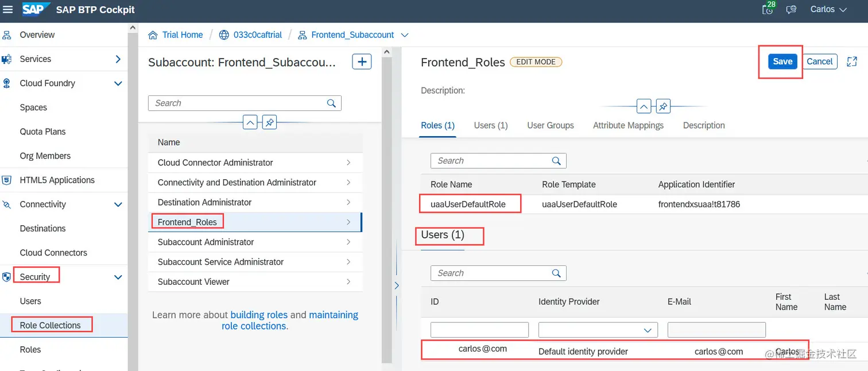Enter full screen mode for detail panel
This screenshot has width=868, height=371.
tap(852, 61)
